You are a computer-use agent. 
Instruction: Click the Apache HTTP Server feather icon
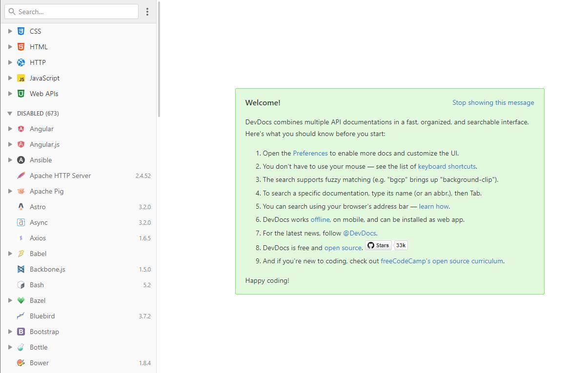(21, 176)
